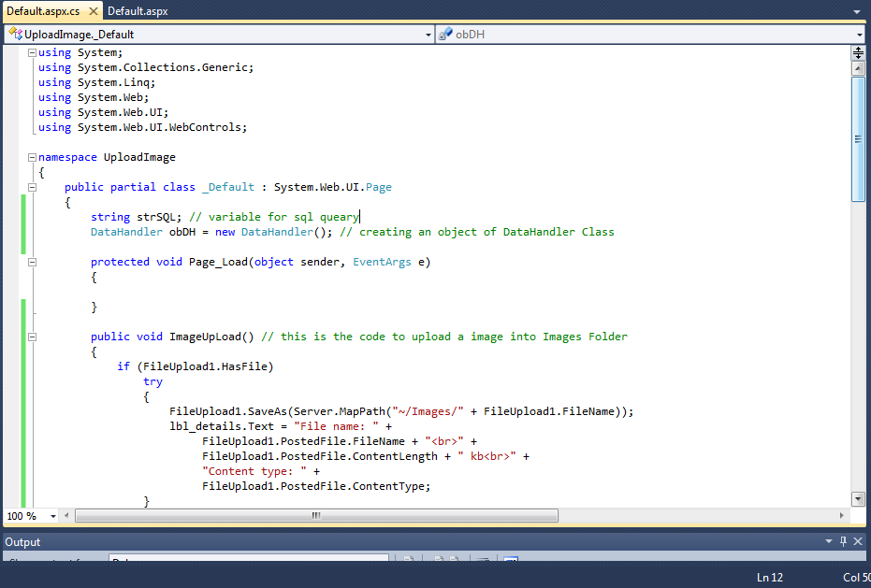The width and height of the screenshot is (871, 588).
Task: Click '_Default' class name in declaration
Action: tap(228, 187)
